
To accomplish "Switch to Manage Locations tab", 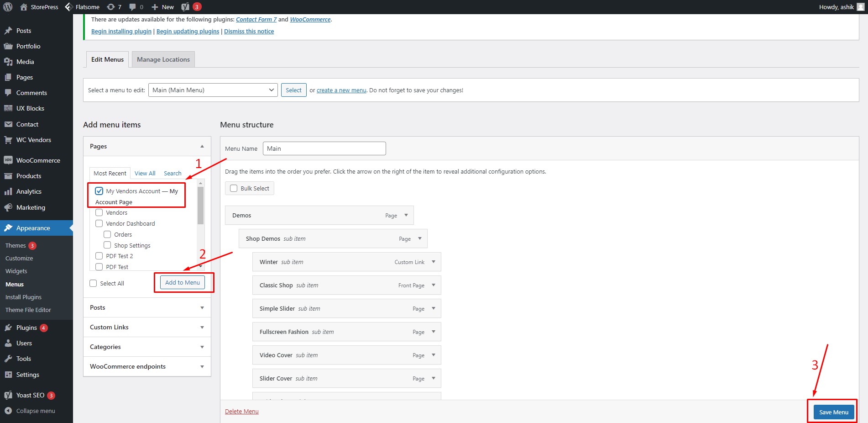I will click(x=163, y=59).
